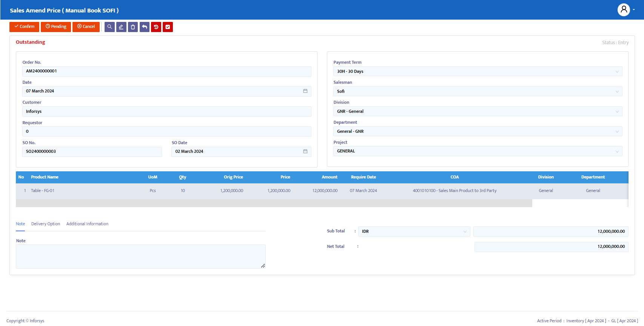Click the Order No. input field
The width and height of the screenshot is (644, 326).
[x=167, y=71]
